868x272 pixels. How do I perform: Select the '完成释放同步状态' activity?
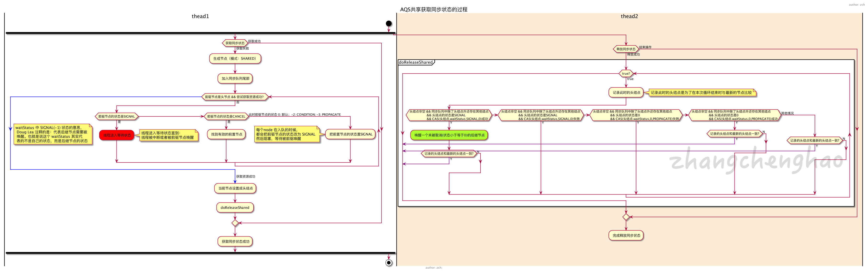point(626,236)
